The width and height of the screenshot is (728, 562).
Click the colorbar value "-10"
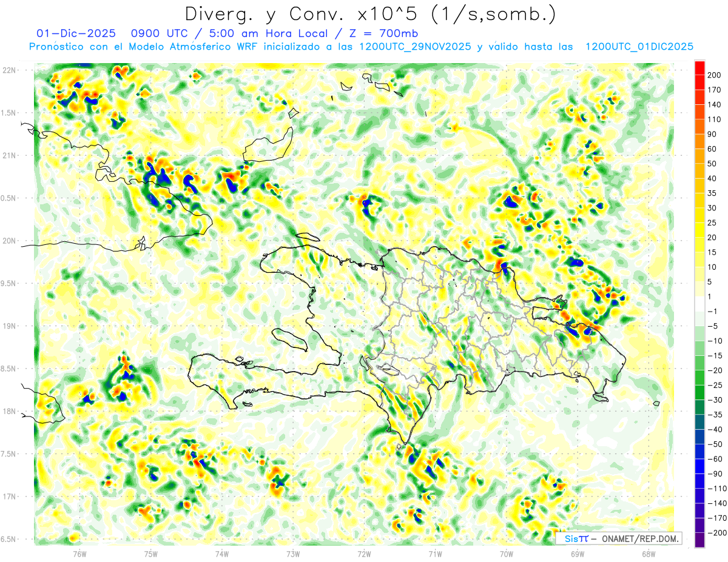coord(715,341)
